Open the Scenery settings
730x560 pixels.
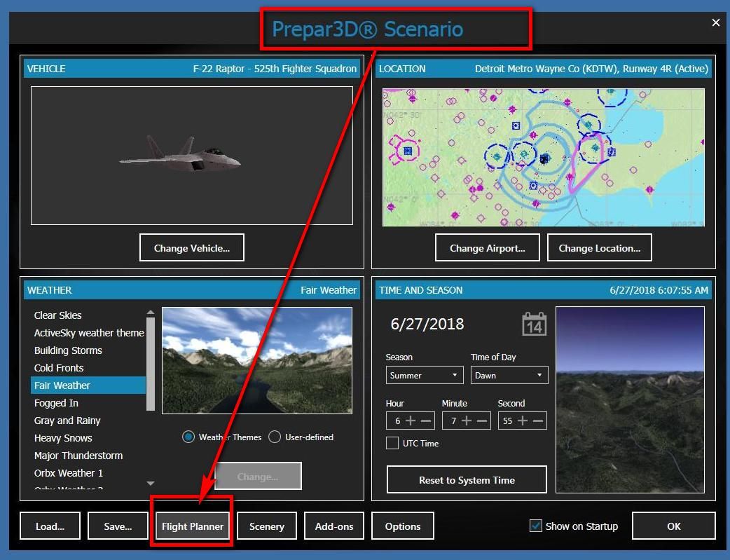tap(267, 526)
